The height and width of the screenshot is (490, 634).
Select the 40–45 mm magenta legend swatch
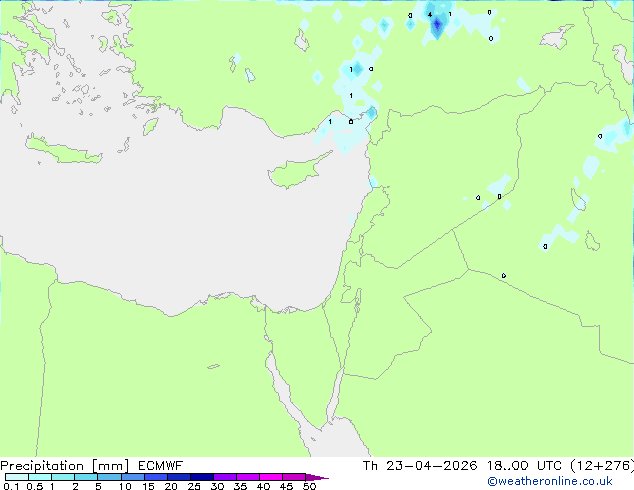tap(271, 477)
